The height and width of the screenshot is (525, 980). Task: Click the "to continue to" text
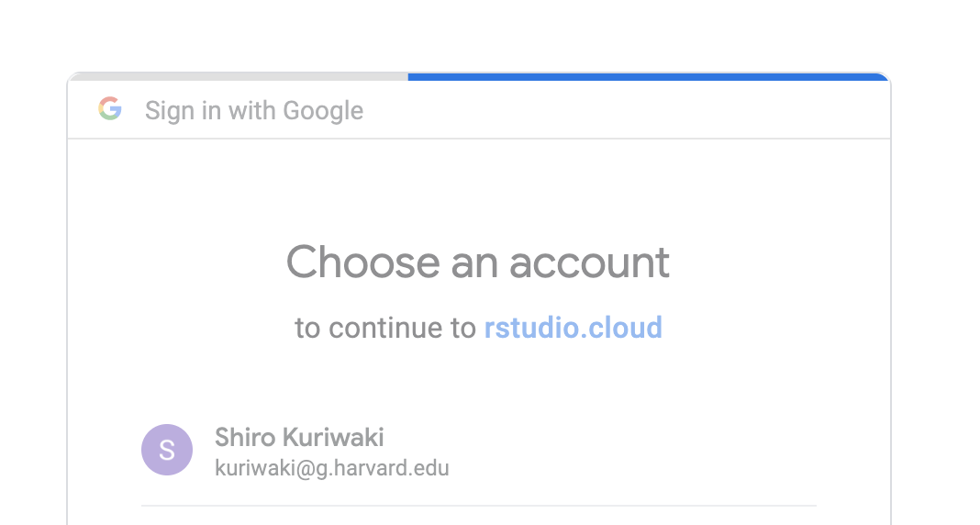pyautogui.click(x=385, y=328)
